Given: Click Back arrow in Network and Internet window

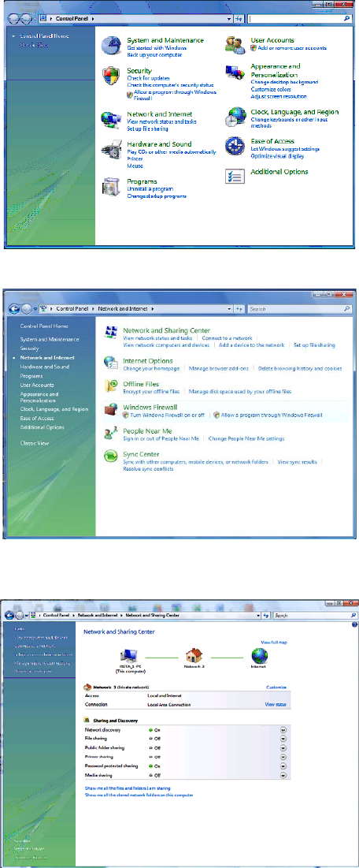Looking at the screenshot, I should [13, 309].
